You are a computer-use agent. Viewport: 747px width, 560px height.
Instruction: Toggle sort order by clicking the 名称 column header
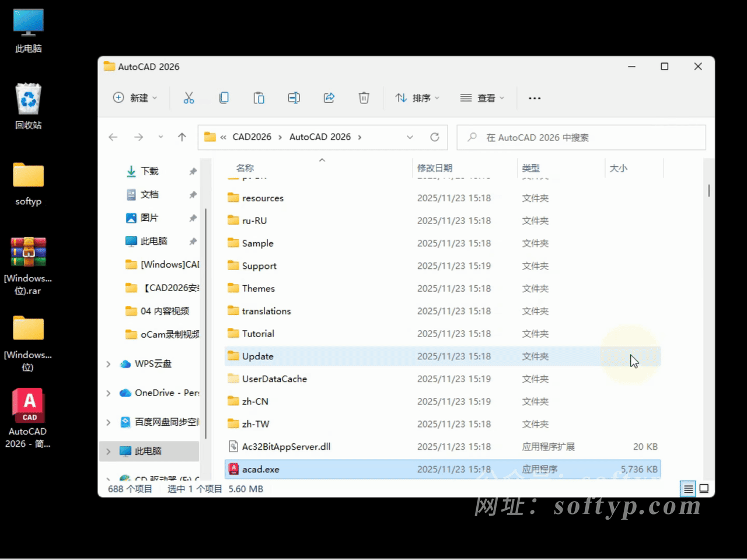[245, 168]
